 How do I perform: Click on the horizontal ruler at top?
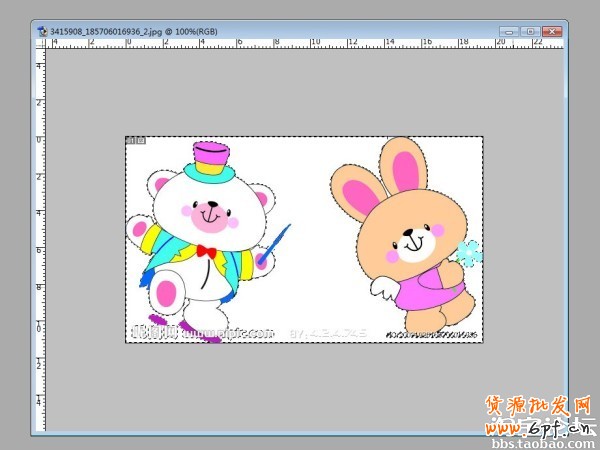click(x=300, y=44)
